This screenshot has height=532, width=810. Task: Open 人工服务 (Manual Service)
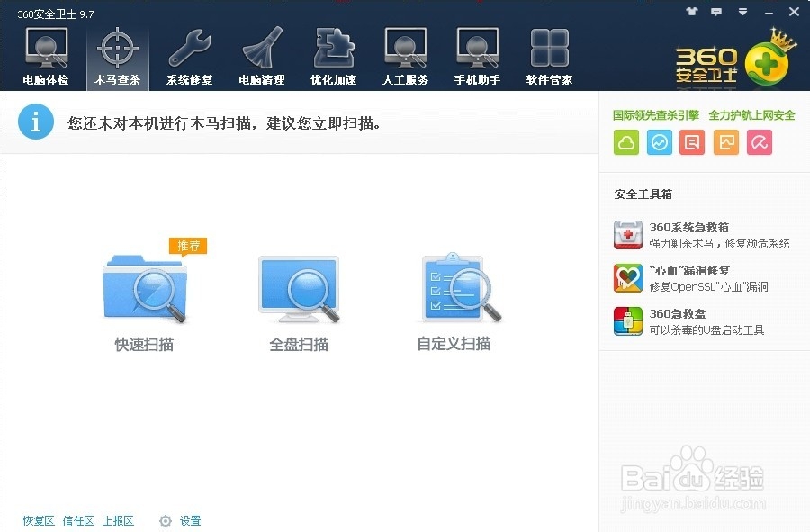click(404, 54)
